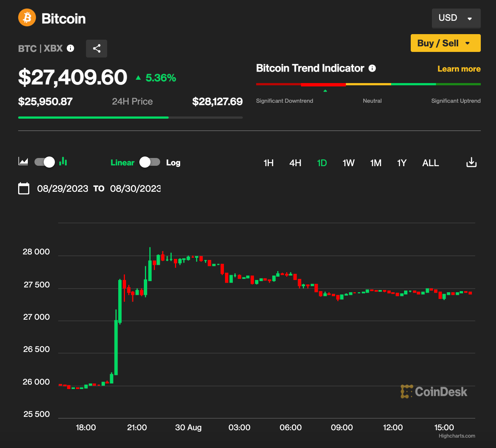Click the Bitcoin trend indicator color bar
496x448 pixels.
(368, 85)
